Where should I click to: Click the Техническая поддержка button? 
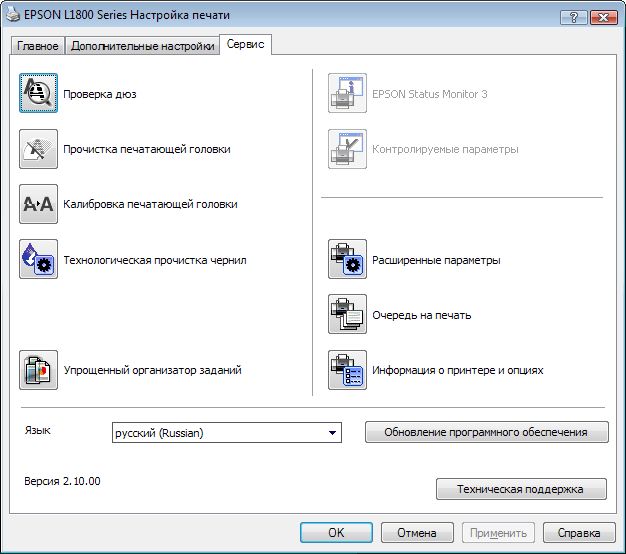click(x=521, y=489)
